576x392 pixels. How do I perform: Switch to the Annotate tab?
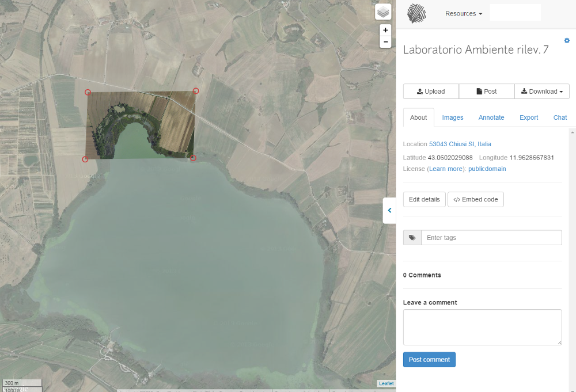click(x=491, y=117)
